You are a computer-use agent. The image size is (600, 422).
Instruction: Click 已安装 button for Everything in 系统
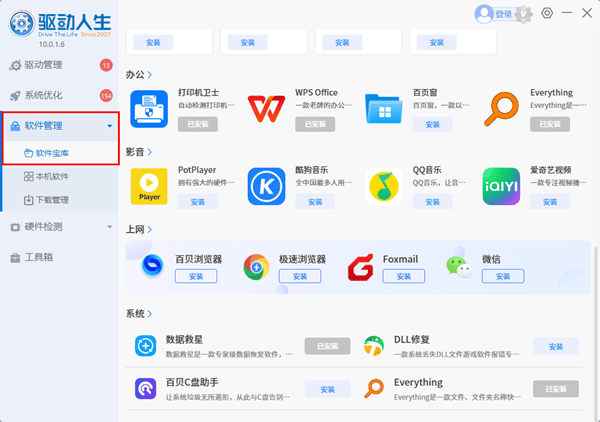pos(556,389)
